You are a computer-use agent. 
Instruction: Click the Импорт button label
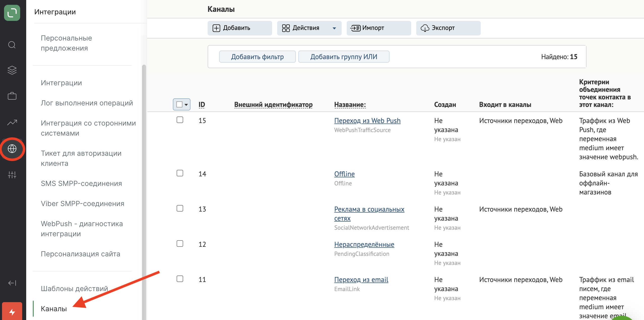pos(373,28)
